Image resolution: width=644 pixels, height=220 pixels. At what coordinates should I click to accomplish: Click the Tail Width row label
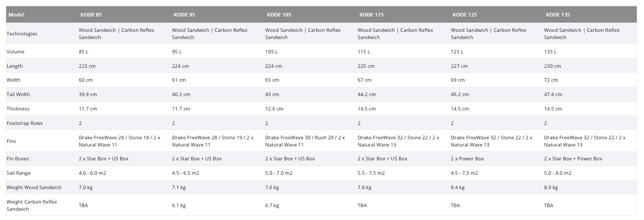pos(18,95)
